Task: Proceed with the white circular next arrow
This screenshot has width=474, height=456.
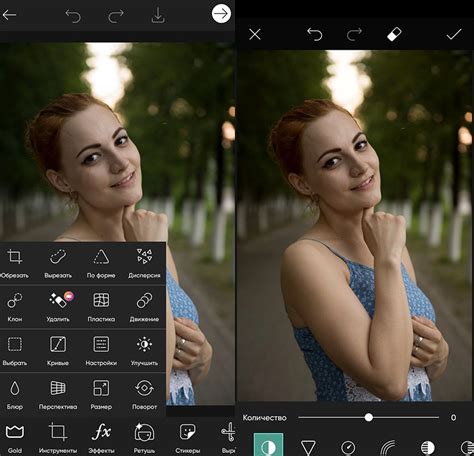Action: (x=221, y=14)
